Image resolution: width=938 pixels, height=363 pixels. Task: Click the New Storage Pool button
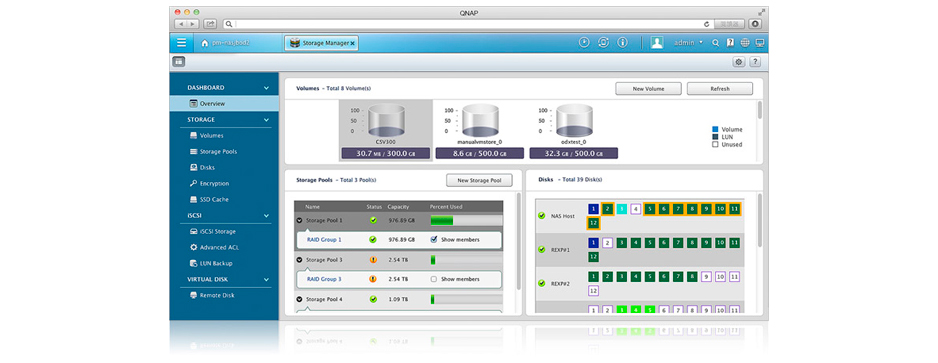tap(479, 180)
